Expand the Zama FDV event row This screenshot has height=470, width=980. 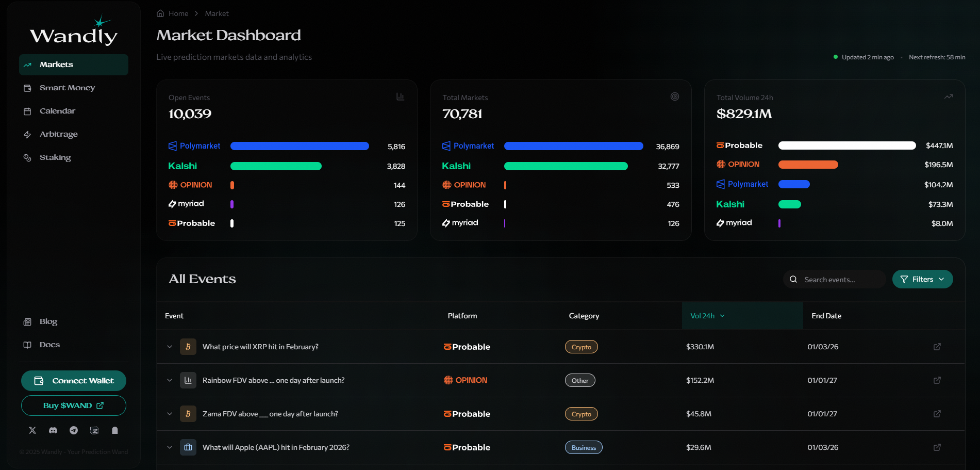(170, 414)
